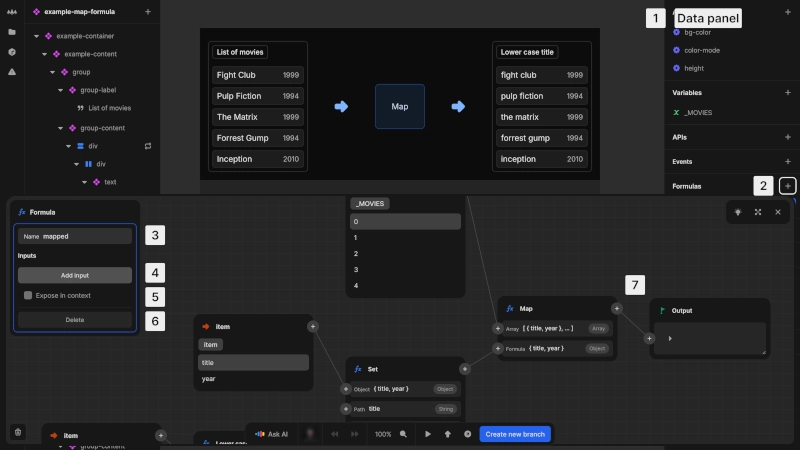Screen dimensions: 800x450
Task: Click Inception row in List of movies
Action: (x=258, y=159)
